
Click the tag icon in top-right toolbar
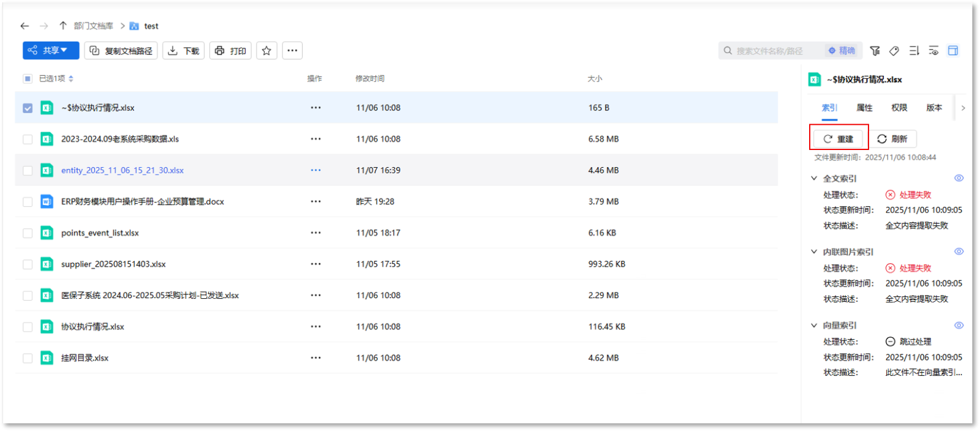tap(894, 51)
